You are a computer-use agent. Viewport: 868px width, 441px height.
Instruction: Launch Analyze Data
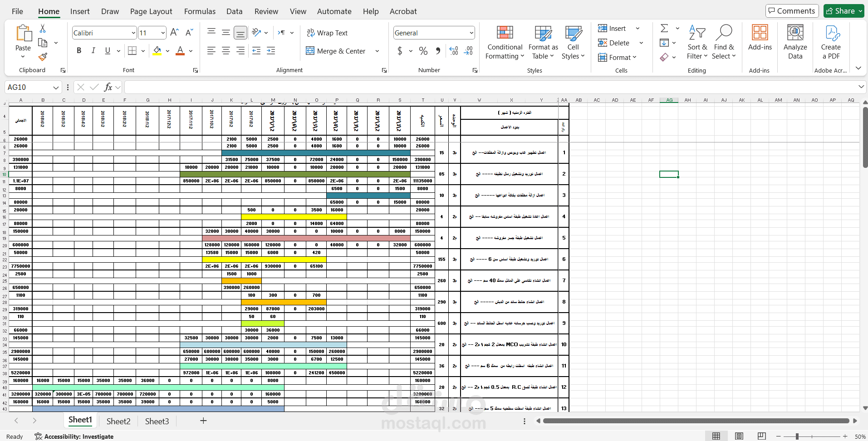coord(795,42)
